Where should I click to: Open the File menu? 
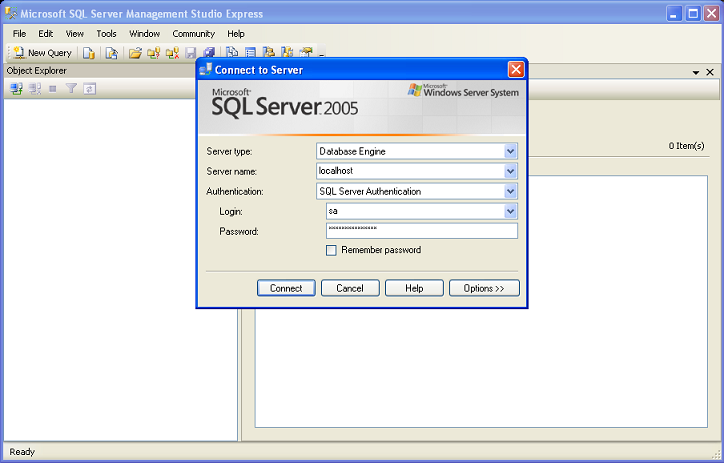[x=19, y=34]
